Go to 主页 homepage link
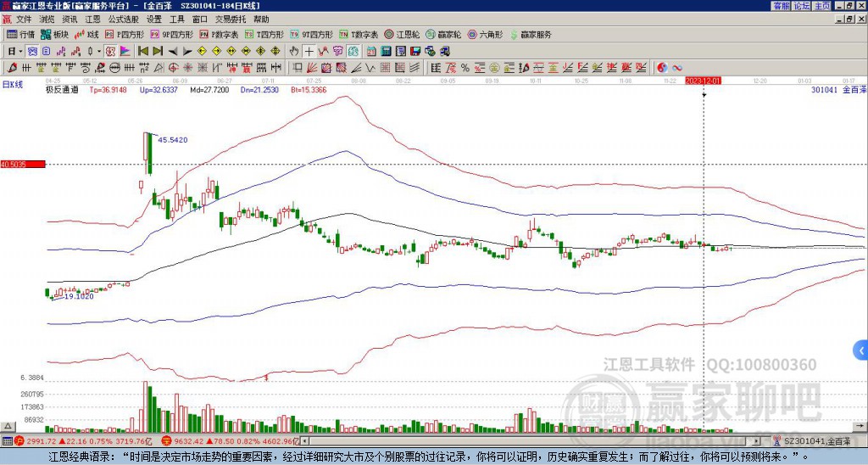The width and height of the screenshot is (868, 465). pyautogui.click(x=821, y=5)
